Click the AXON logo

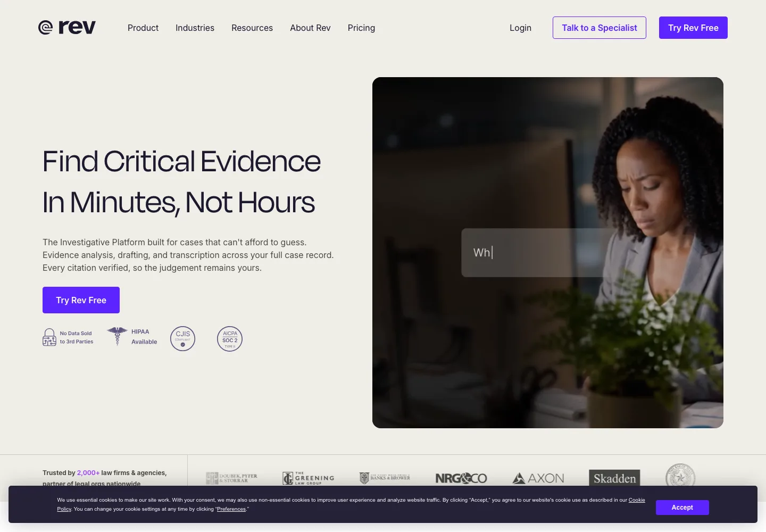[x=538, y=478]
